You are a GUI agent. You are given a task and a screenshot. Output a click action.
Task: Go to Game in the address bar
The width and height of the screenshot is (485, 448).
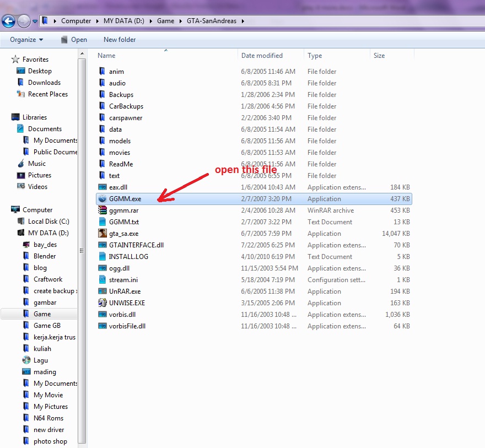[165, 21]
